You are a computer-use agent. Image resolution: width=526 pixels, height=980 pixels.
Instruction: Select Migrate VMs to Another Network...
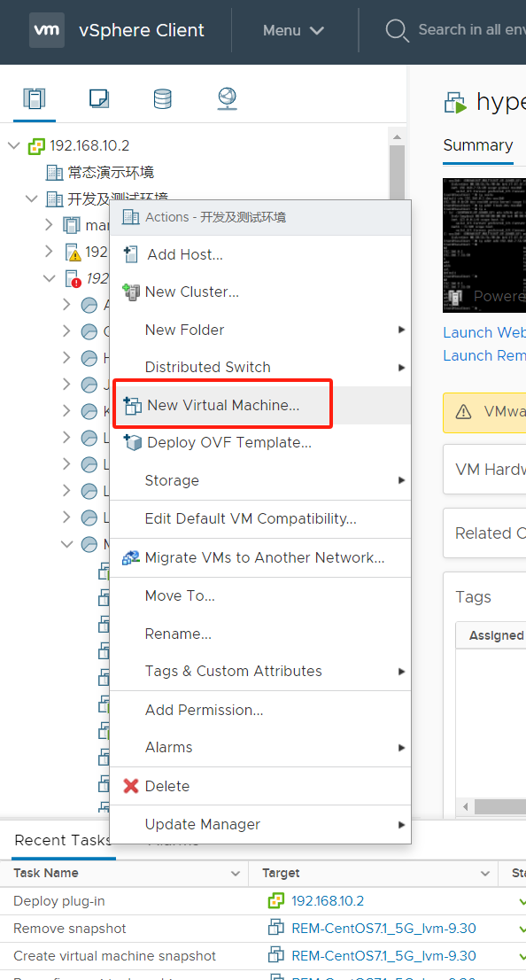pyautogui.click(x=260, y=557)
